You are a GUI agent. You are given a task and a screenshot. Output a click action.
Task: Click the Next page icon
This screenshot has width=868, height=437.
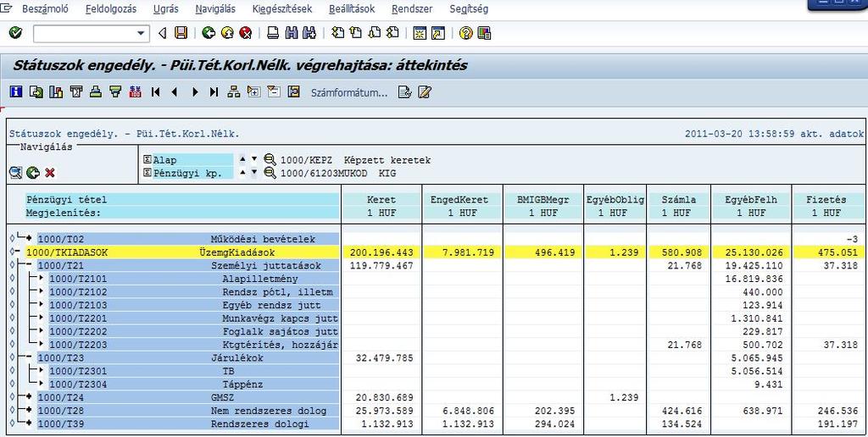click(374, 33)
